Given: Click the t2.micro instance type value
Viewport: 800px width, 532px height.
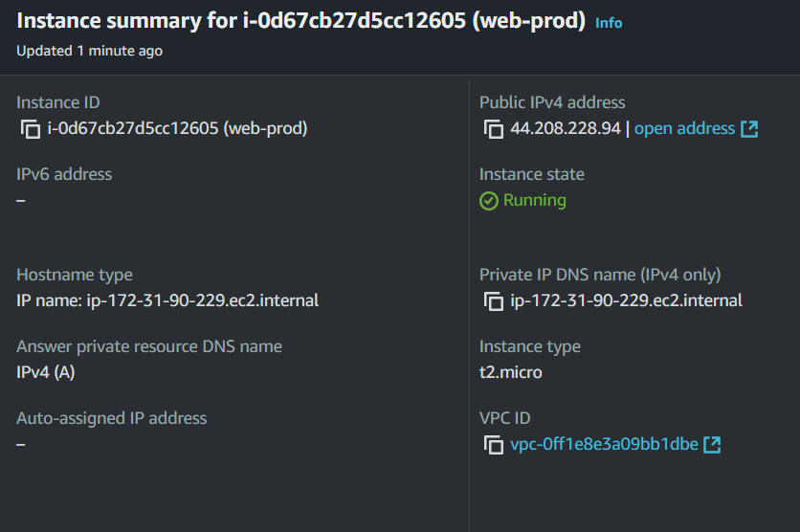Looking at the screenshot, I should point(511,372).
